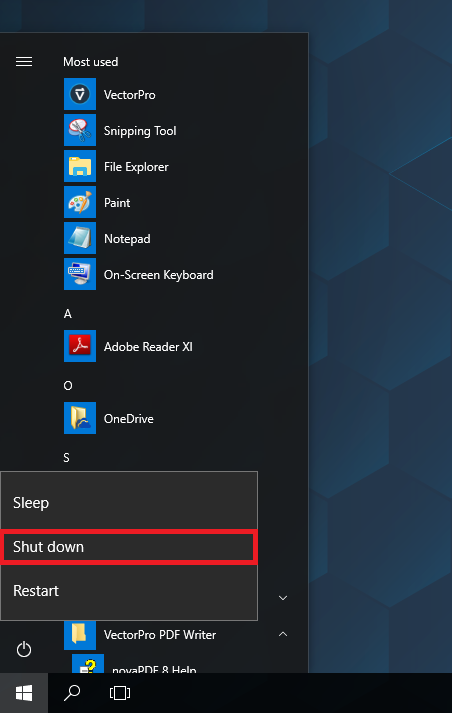Click the On-Screen Keyboard label
Screen dimensions: 452x713
coord(159,275)
